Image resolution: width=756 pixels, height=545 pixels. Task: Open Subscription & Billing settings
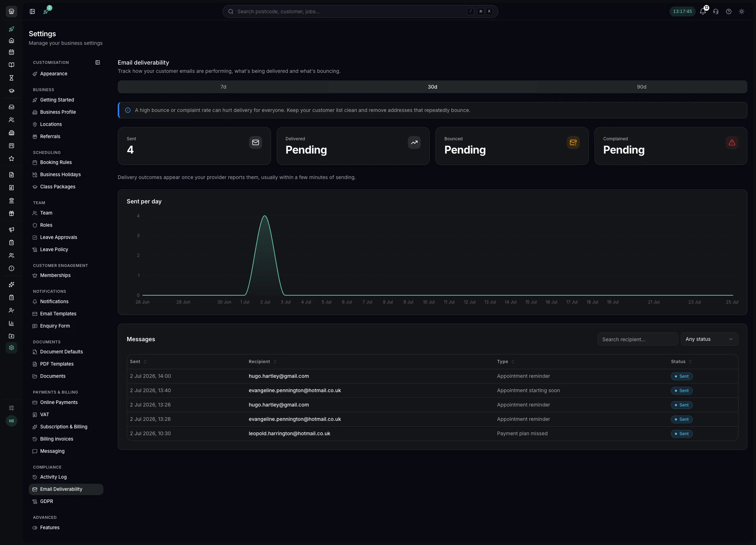66,427
